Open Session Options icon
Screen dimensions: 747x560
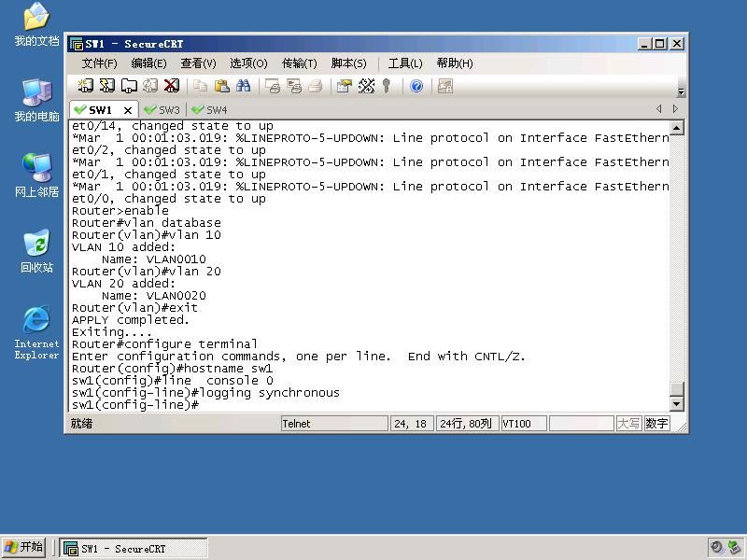point(344,86)
